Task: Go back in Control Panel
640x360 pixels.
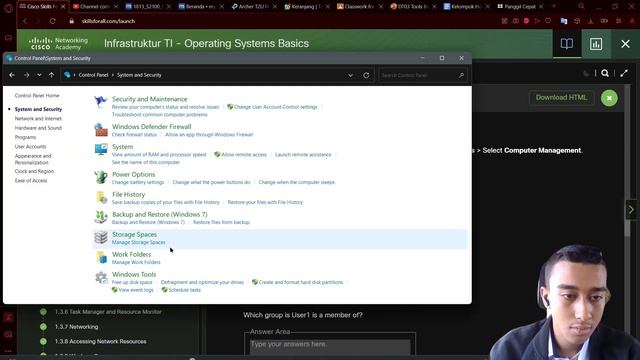Action: [x=12, y=75]
